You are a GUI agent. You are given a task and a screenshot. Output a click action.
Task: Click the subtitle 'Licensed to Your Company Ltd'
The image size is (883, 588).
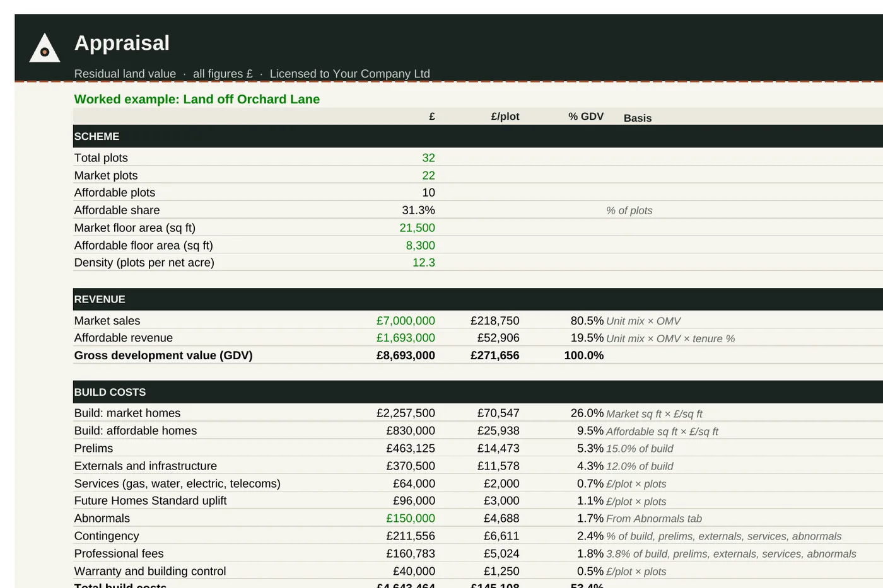(349, 74)
